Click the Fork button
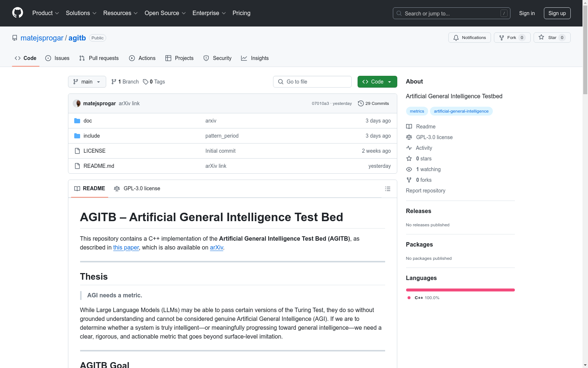The image size is (588, 368). (512, 38)
